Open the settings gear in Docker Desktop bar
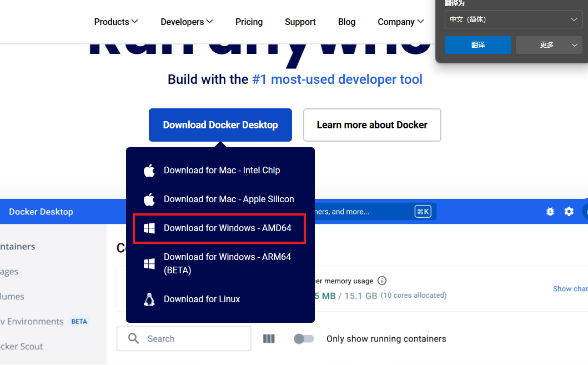588x365 pixels. pos(569,212)
